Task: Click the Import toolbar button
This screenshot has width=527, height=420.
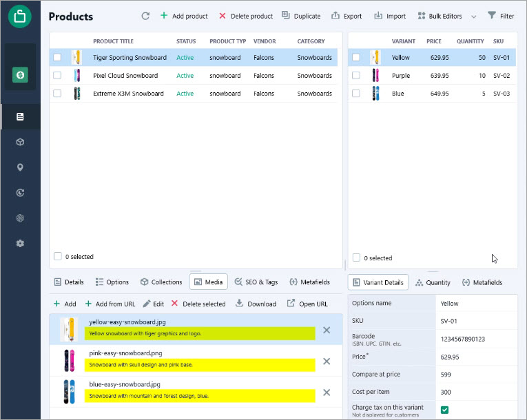Action: (x=390, y=16)
